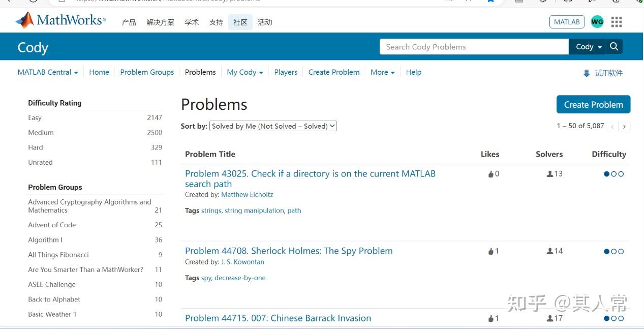Click the path tag
Viewport: 644px width, 329px height.
294,211
